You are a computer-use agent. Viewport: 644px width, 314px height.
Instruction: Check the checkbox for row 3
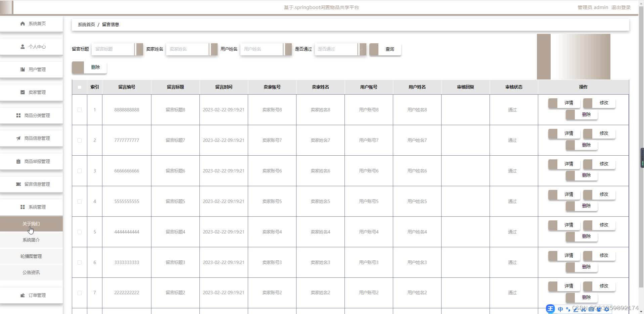(x=80, y=171)
